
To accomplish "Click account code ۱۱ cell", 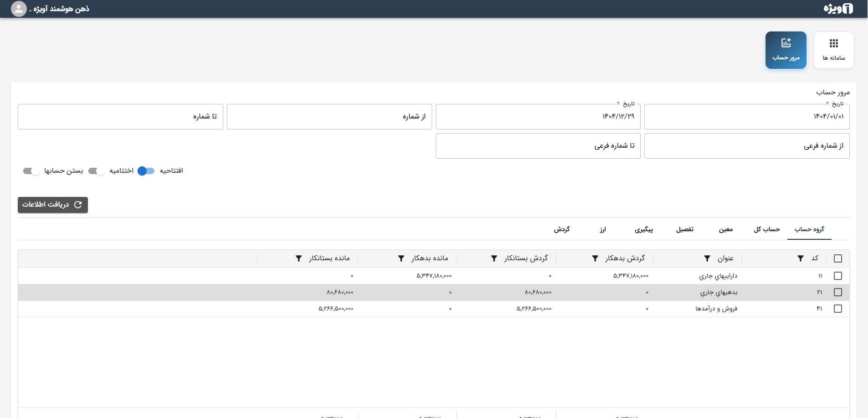I will (x=820, y=276).
